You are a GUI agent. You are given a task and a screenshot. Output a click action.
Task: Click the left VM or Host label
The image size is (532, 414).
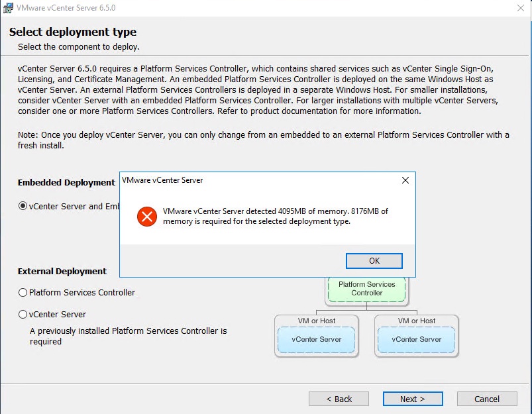pyautogui.click(x=317, y=321)
